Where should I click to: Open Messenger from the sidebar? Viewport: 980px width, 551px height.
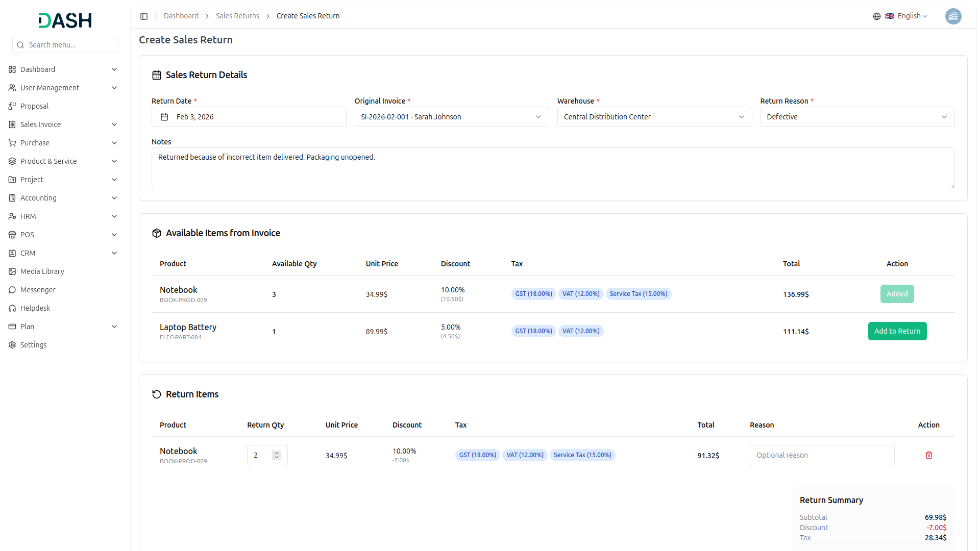point(38,290)
